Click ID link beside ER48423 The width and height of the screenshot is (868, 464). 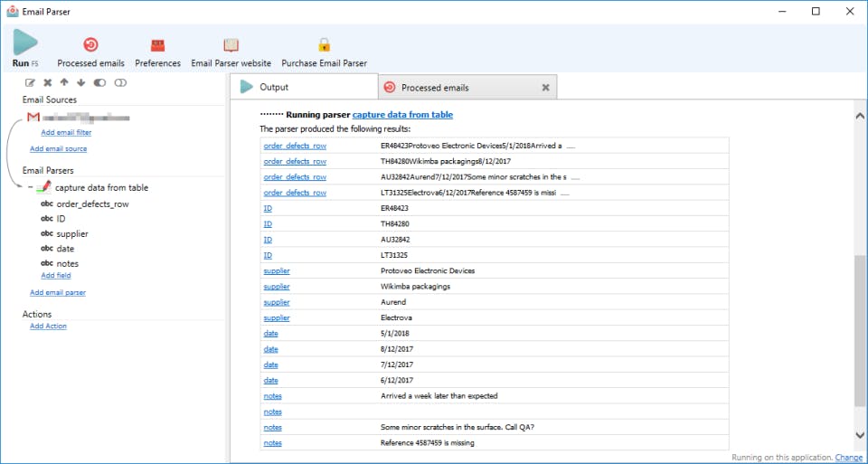(x=268, y=209)
